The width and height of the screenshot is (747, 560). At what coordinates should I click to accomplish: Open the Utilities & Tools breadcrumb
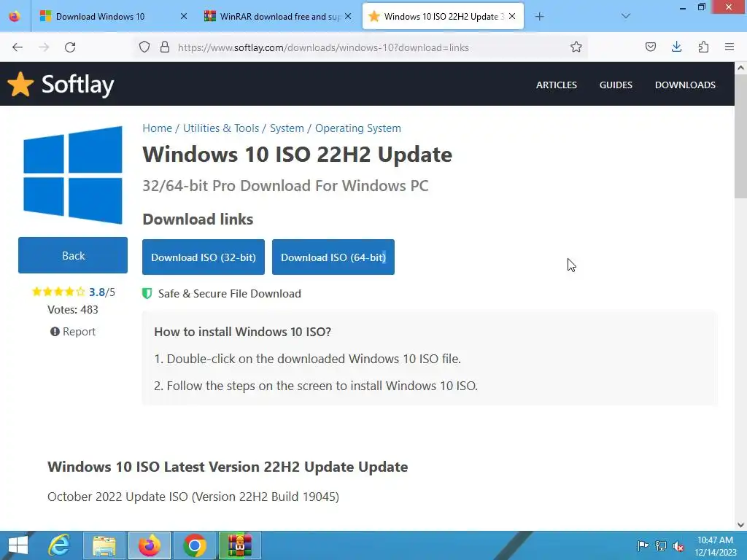tap(221, 128)
